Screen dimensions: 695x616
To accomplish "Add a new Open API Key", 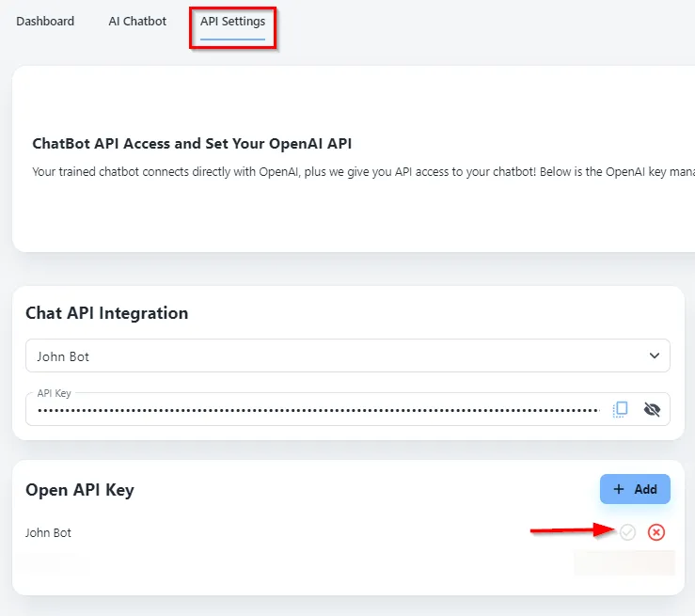I will (x=635, y=489).
